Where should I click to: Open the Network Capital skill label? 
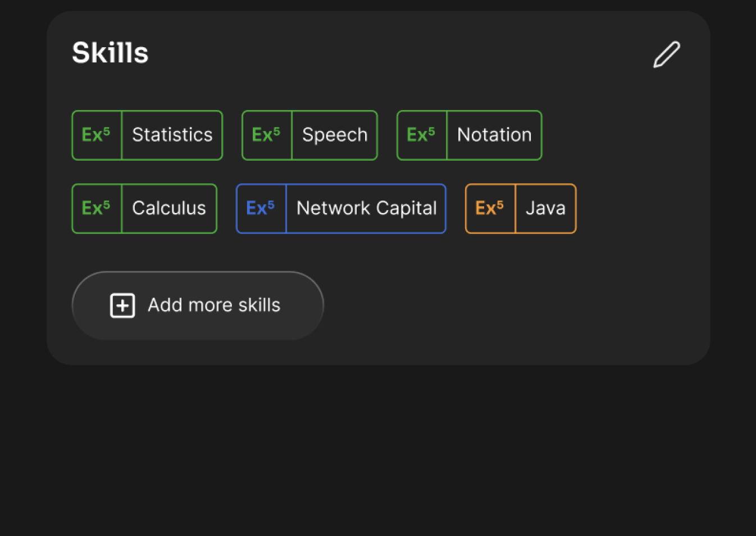tap(366, 208)
